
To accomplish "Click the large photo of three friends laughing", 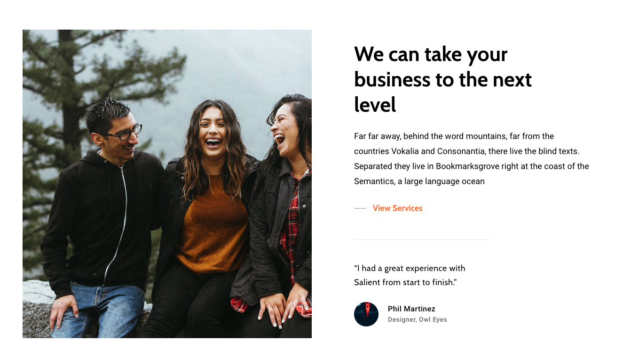I will pyautogui.click(x=167, y=184).
